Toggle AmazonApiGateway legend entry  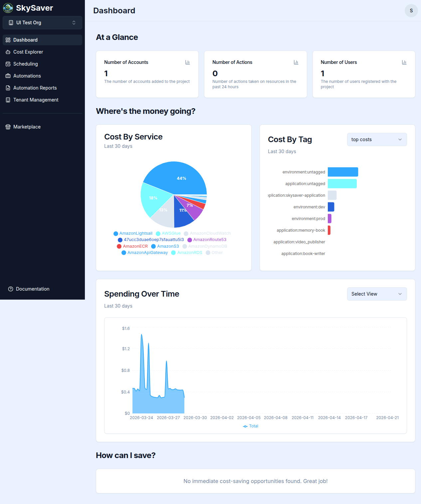click(x=145, y=253)
